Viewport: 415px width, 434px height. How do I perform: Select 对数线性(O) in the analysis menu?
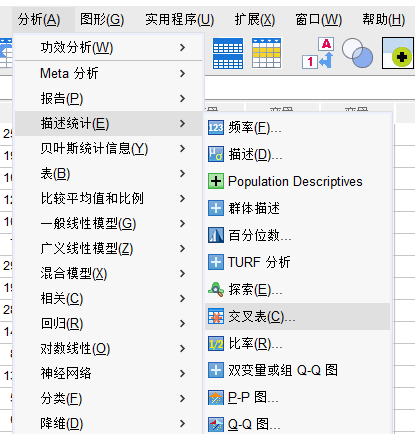pos(109,349)
